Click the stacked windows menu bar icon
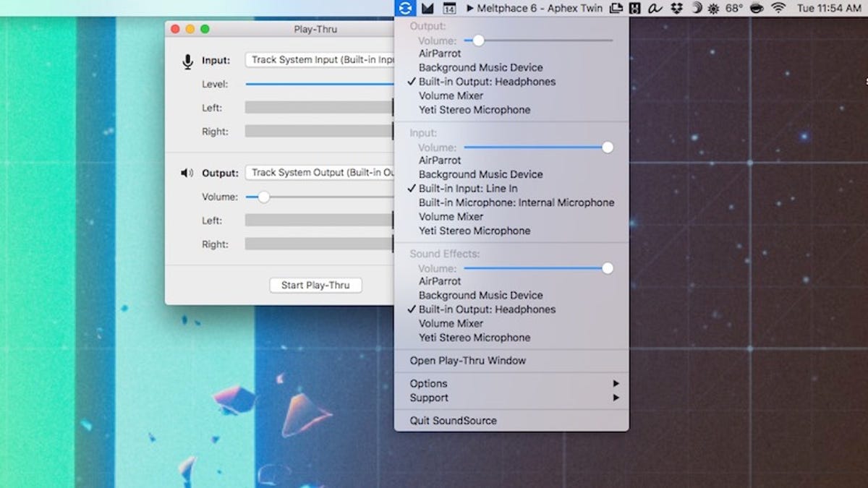Viewport: 868px width, 488px height. 616,9
